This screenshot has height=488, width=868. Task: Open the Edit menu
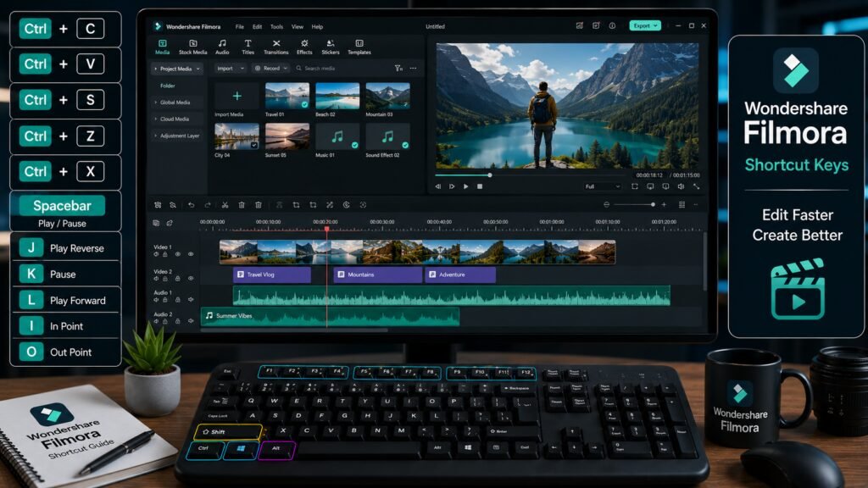(258, 26)
